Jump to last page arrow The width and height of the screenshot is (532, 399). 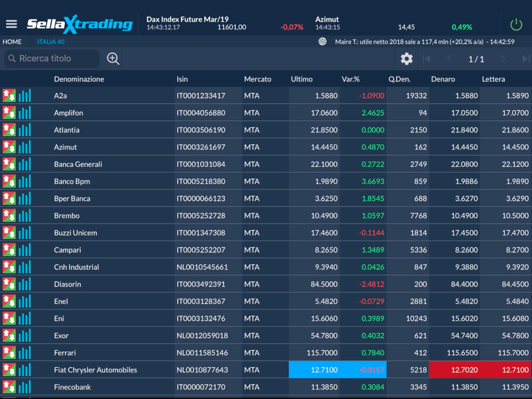(x=526, y=59)
